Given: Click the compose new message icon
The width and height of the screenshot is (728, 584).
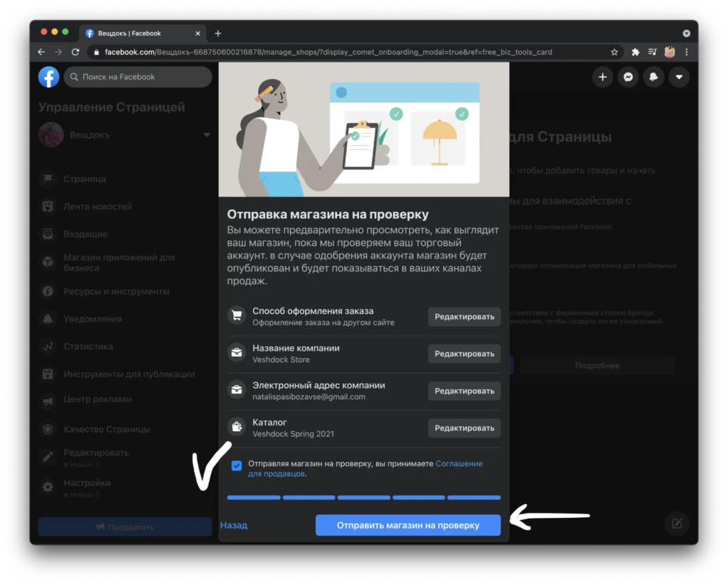Looking at the screenshot, I should pos(677,524).
